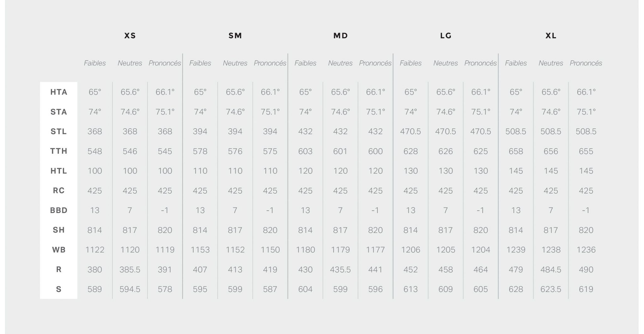The image size is (644, 334).
Task: Click the STL row label
Action: (59, 131)
